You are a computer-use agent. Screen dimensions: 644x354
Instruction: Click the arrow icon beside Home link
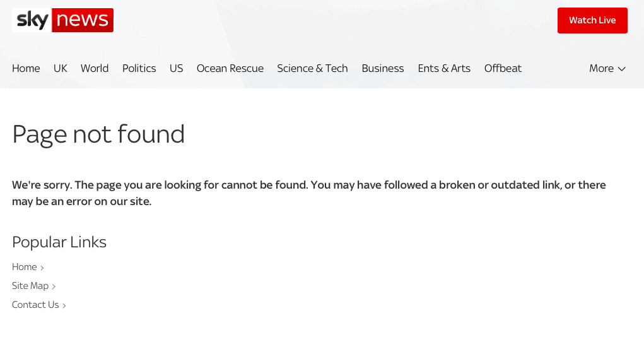42,268
